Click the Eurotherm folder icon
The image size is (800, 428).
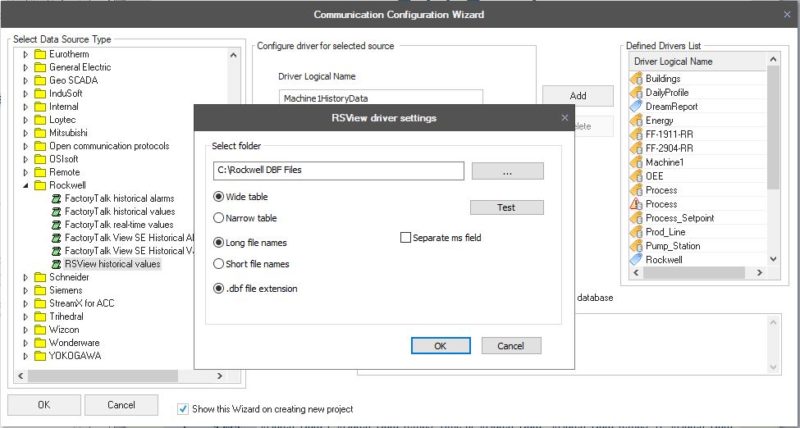click(x=40, y=54)
